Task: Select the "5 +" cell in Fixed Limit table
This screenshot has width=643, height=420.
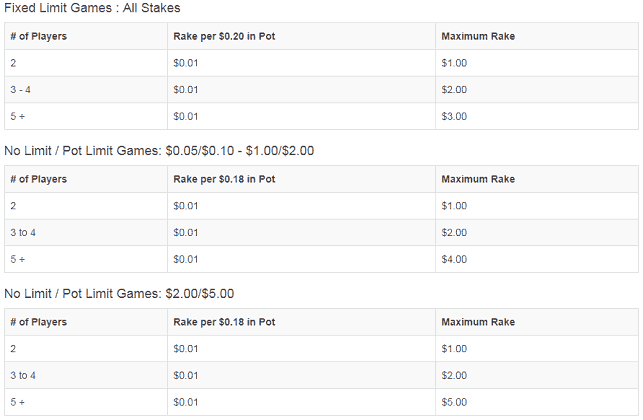Action: pos(18,116)
